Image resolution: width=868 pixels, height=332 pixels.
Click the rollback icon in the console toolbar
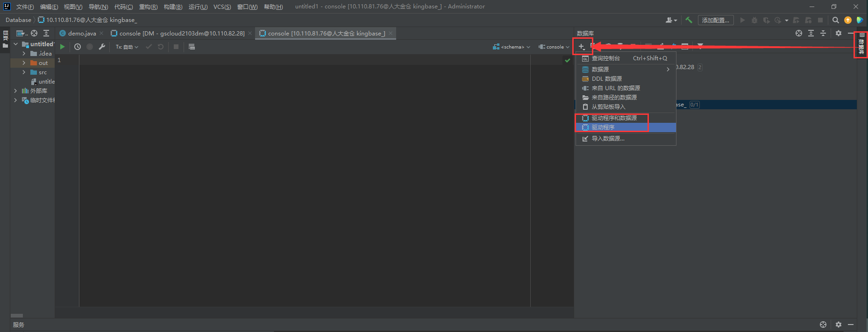click(161, 47)
